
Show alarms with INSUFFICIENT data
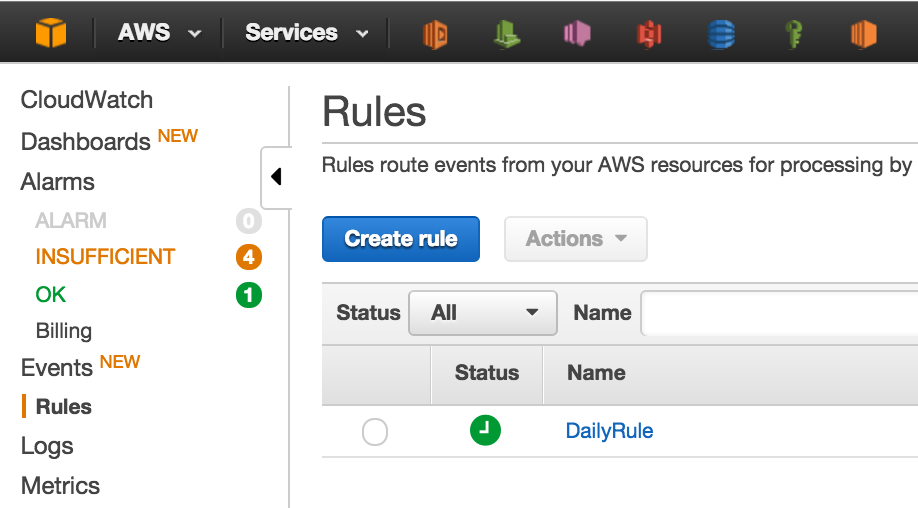tap(105, 257)
